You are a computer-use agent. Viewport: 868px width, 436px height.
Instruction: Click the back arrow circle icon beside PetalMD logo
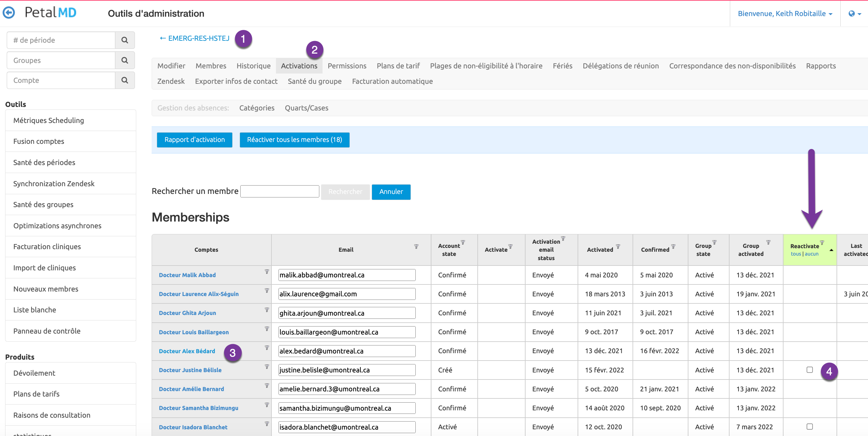[x=9, y=13]
